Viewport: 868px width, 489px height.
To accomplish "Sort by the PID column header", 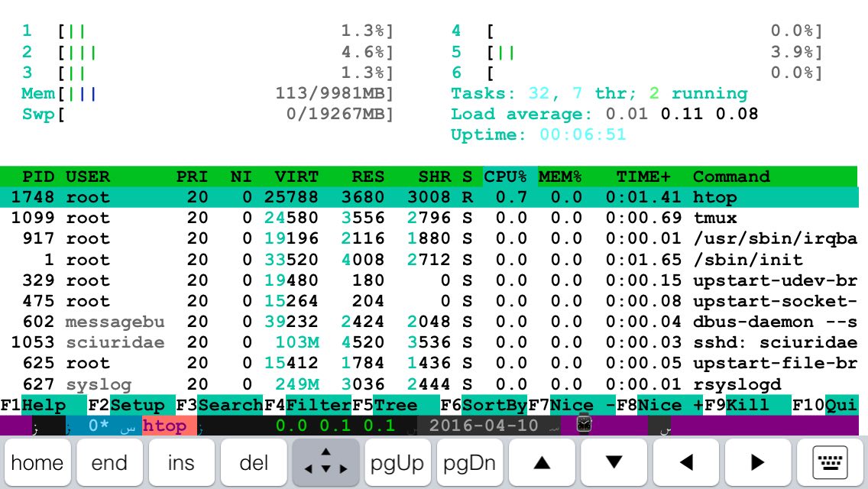I will 38,176.
